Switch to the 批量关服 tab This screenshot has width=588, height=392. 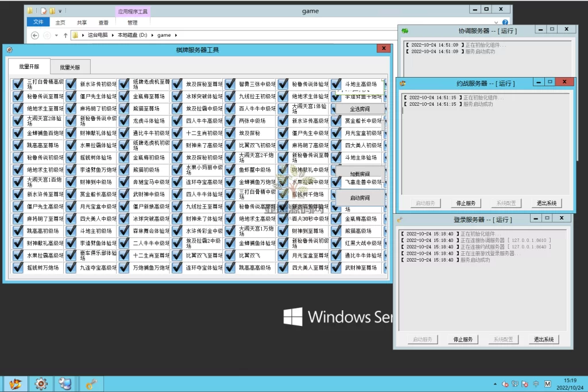click(x=73, y=67)
